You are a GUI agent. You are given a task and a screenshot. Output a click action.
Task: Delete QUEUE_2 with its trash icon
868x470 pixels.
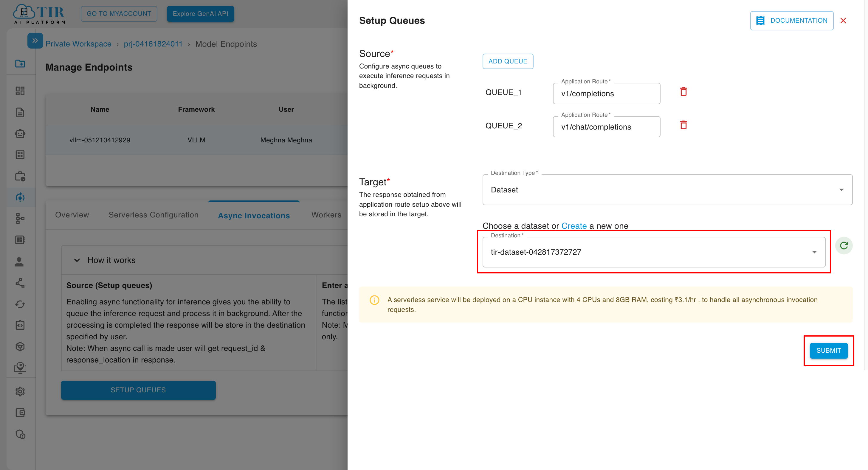(x=683, y=125)
